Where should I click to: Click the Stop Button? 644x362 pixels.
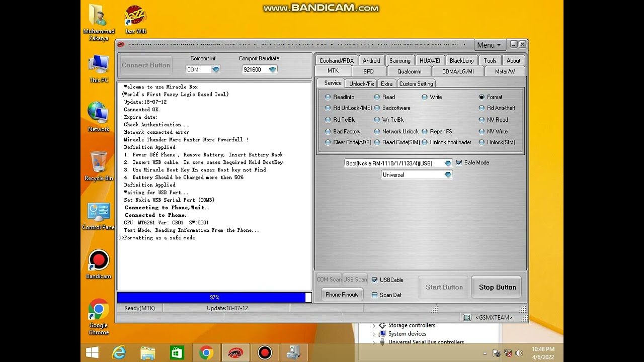coord(497,287)
